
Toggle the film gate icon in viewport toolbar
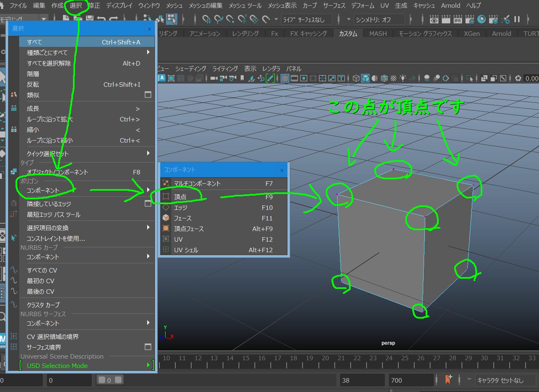point(294,78)
